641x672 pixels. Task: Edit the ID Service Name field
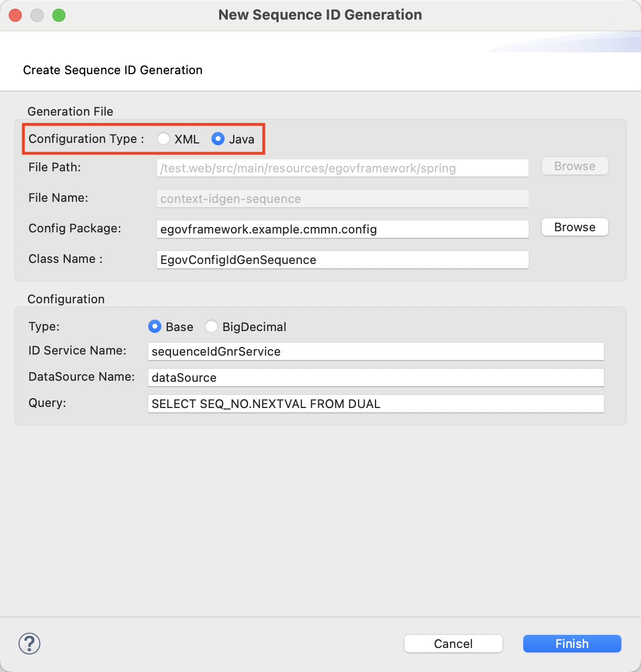[376, 351]
